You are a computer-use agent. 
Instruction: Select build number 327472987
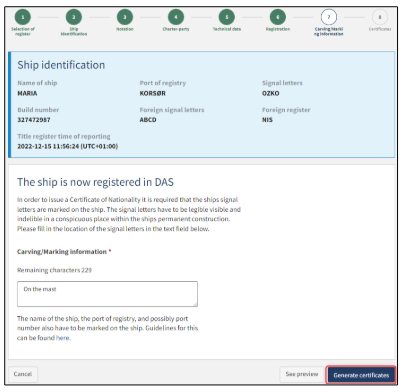(34, 120)
